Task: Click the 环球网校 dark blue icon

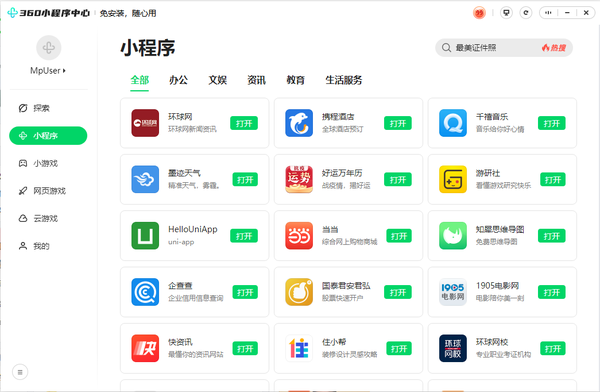Action: coord(453,348)
